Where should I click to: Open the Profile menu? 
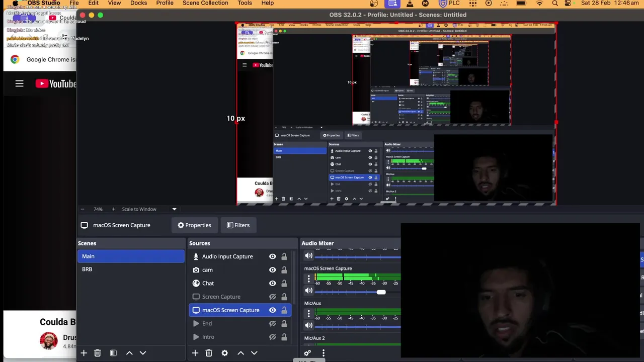click(x=165, y=3)
